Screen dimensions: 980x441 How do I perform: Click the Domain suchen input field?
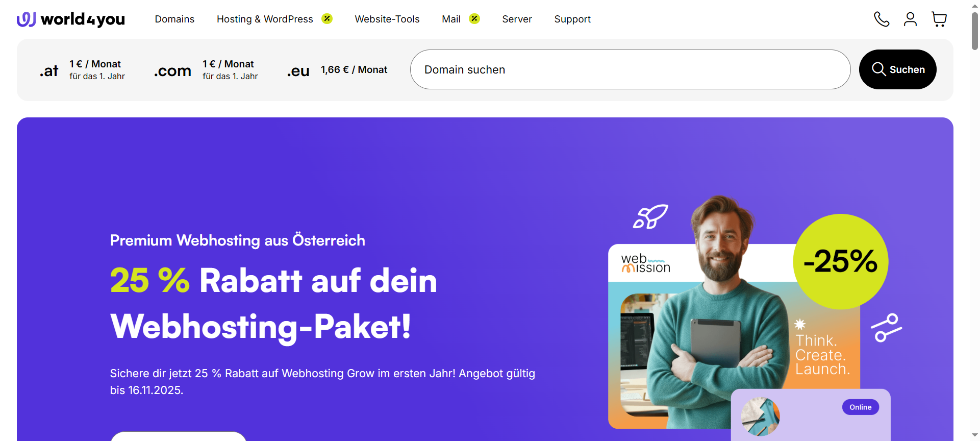coord(630,69)
